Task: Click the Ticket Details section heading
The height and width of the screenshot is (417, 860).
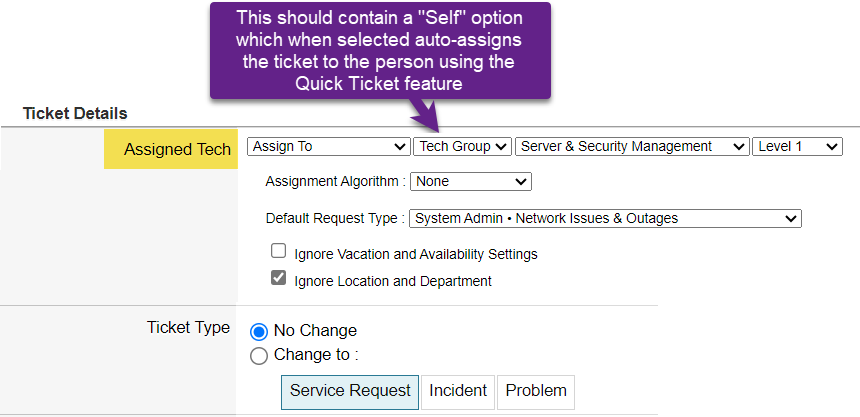Action: coord(75,114)
